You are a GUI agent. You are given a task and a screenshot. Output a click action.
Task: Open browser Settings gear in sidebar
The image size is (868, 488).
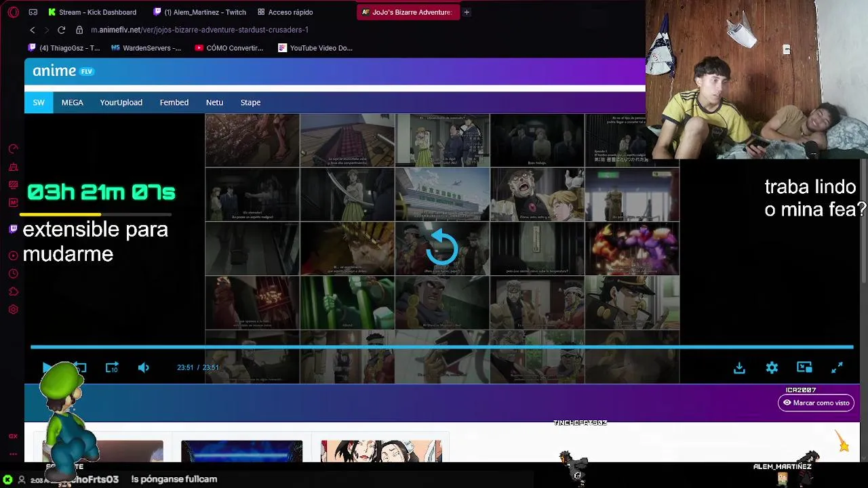click(x=13, y=310)
